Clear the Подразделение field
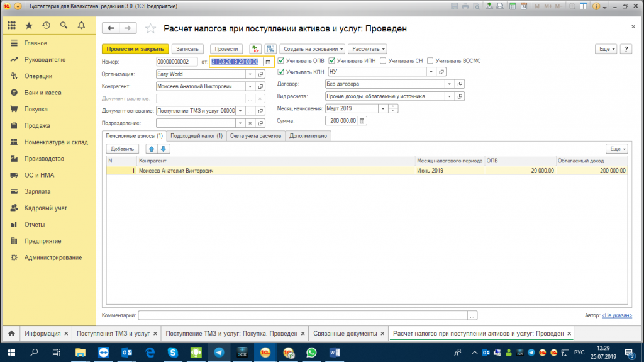This screenshot has width=644, height=362. coord(250,123)
